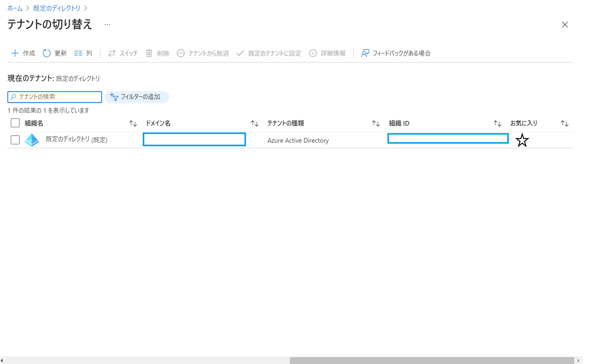Click the 組織名 column header
Screen dimensions: 589x364
pos(34,123)
